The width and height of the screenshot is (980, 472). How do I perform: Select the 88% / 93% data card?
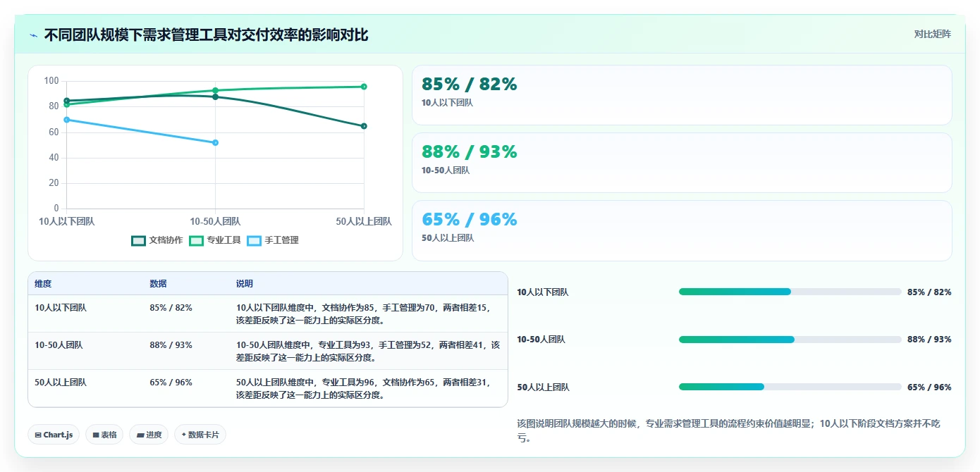coord(682,163)
